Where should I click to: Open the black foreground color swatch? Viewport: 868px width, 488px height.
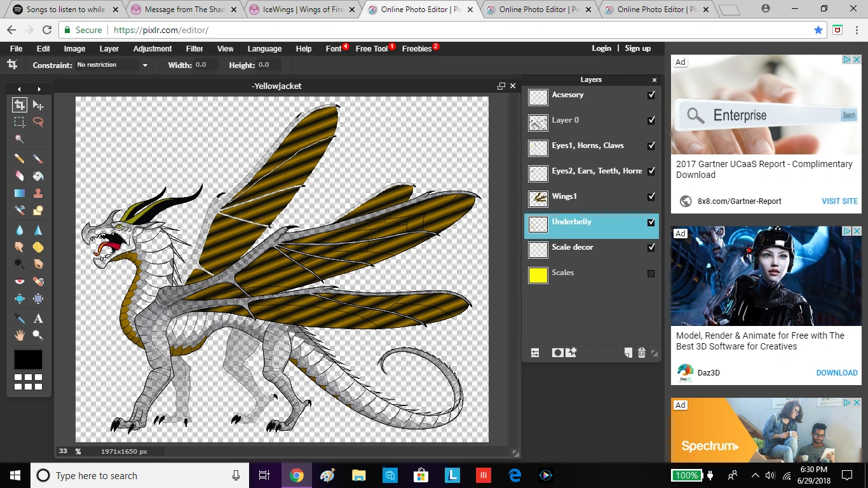(28, 360)
